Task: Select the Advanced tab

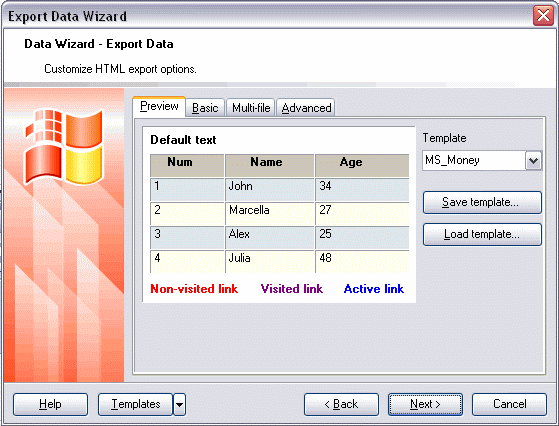Action: (x=306, y=108)
